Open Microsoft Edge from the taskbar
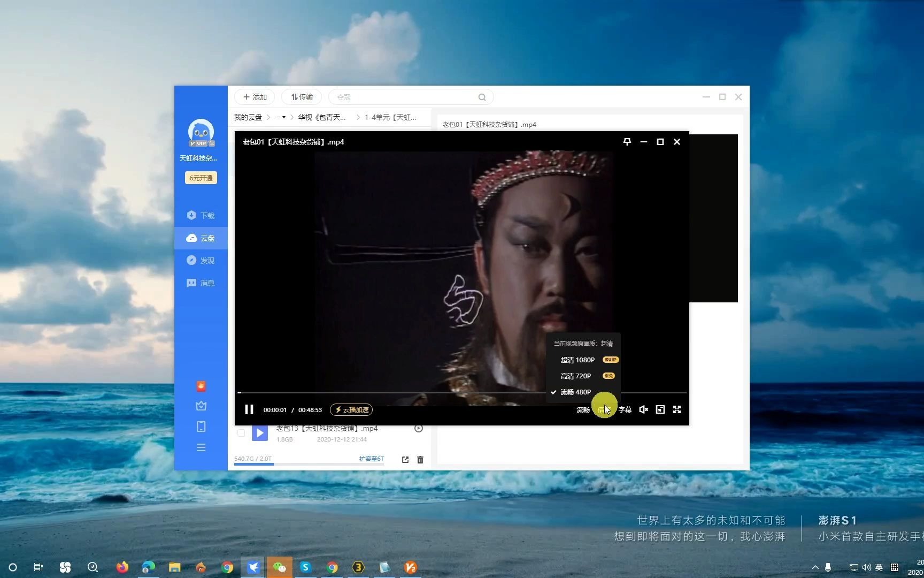Image resolution: width=924 pixels, height=578 pixels. coord(149,567)
